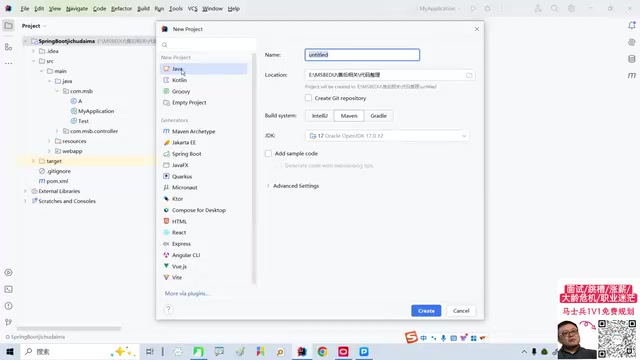Browse for project location folder

click(469, 75)
